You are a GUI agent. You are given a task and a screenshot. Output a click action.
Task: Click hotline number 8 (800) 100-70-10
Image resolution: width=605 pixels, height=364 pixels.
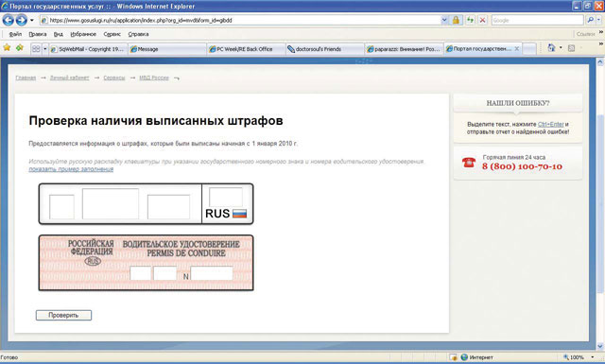[522, 166]
